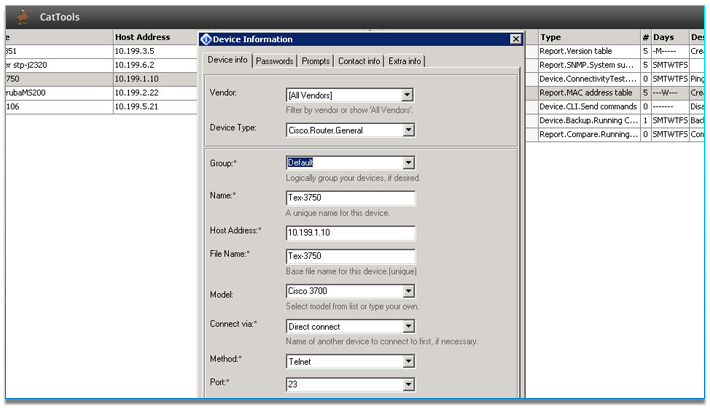Select device row with address 10.199.5.21
This screenshot has height=410, width=710.
(x=101, y=106)
